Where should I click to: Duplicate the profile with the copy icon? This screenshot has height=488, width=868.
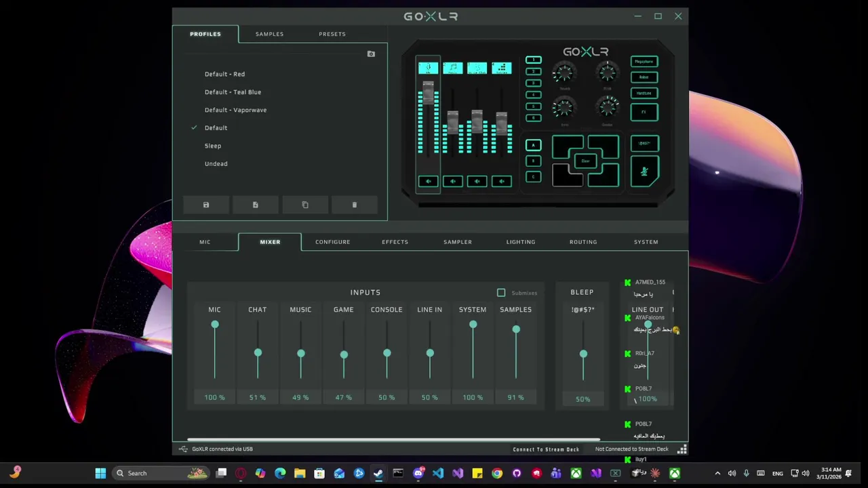pyautogui.click(x=305, y=205)
